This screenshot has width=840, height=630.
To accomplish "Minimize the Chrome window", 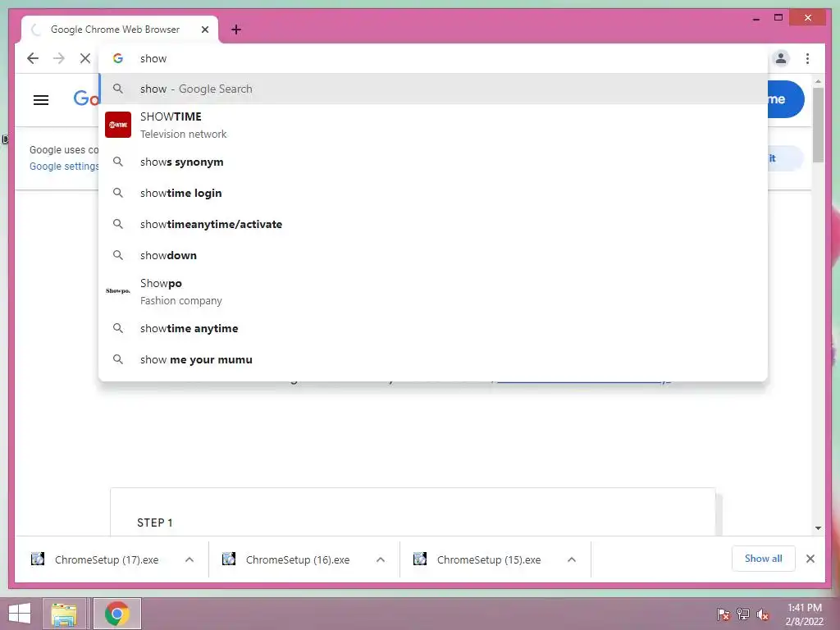I will (x=756, y=18).
